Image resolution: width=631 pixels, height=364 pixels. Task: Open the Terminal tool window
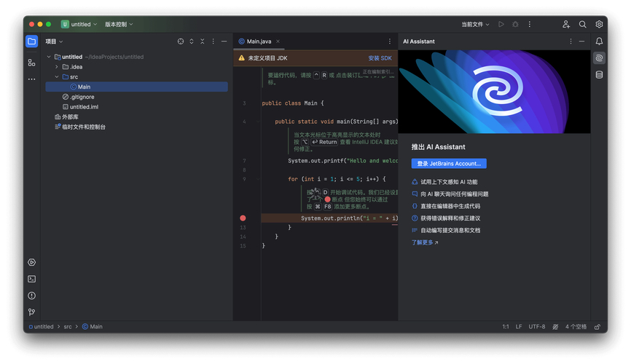[32, 279]
